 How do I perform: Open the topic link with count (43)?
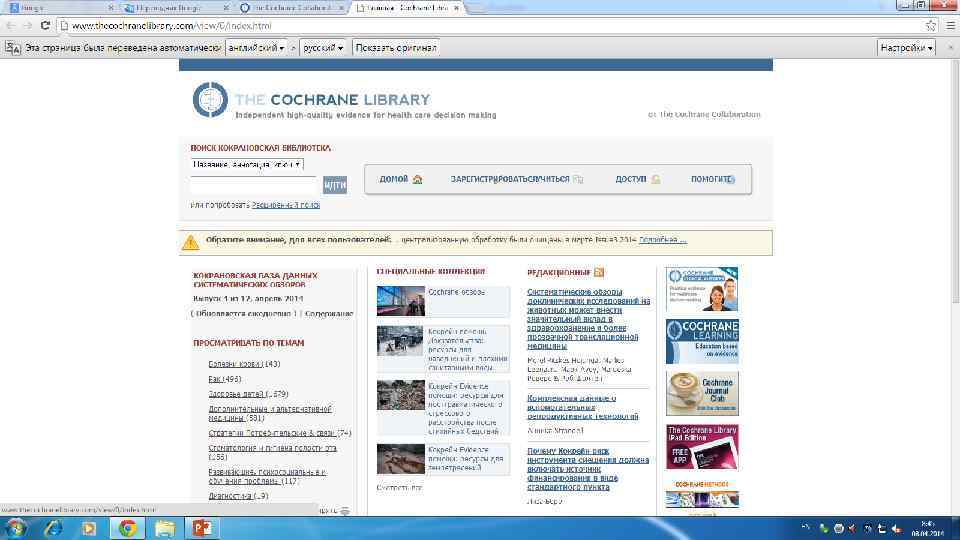(244, 364)
